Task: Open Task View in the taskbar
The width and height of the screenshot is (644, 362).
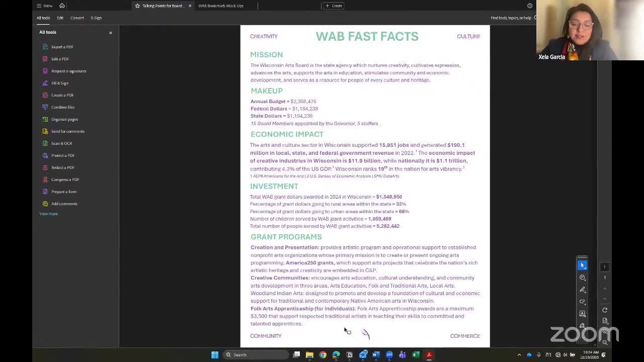Action: (297, 355)
